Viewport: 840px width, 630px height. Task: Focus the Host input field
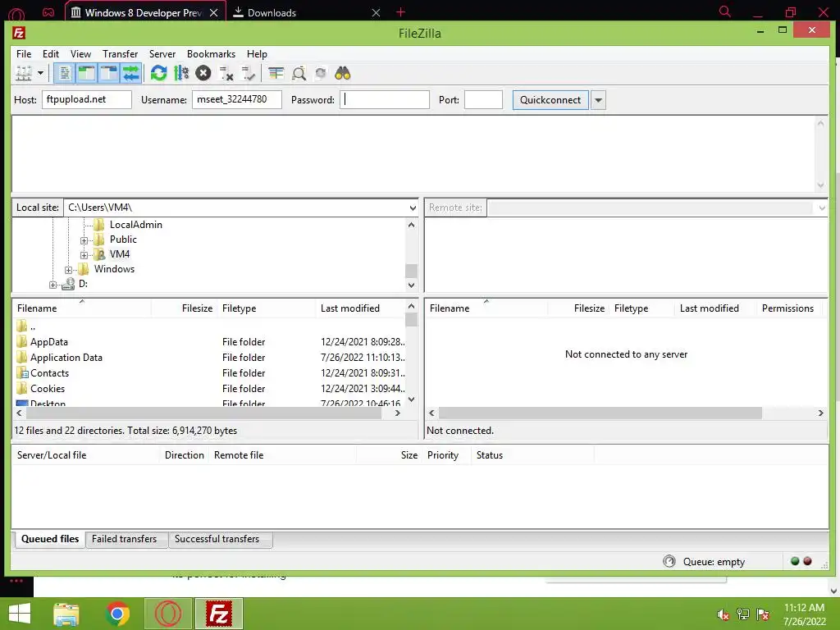[87, 99]
